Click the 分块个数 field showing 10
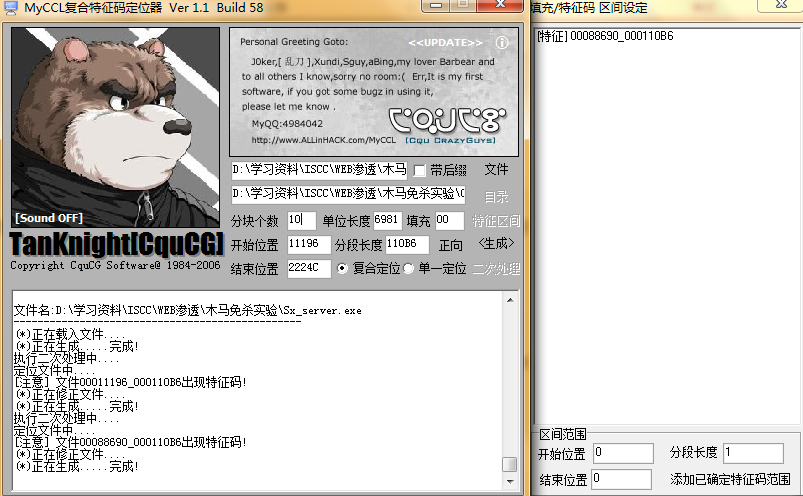The height and width of the screenshot is (496, 803). pos(302,221)
